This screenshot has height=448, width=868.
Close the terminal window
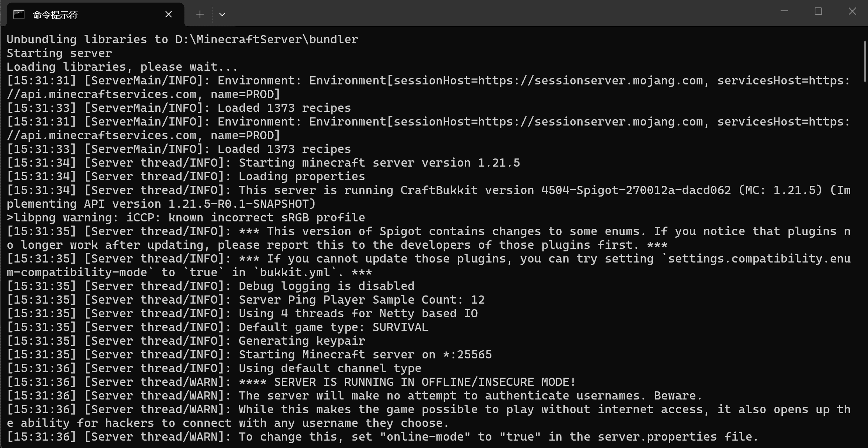click(x=852, y=11)
